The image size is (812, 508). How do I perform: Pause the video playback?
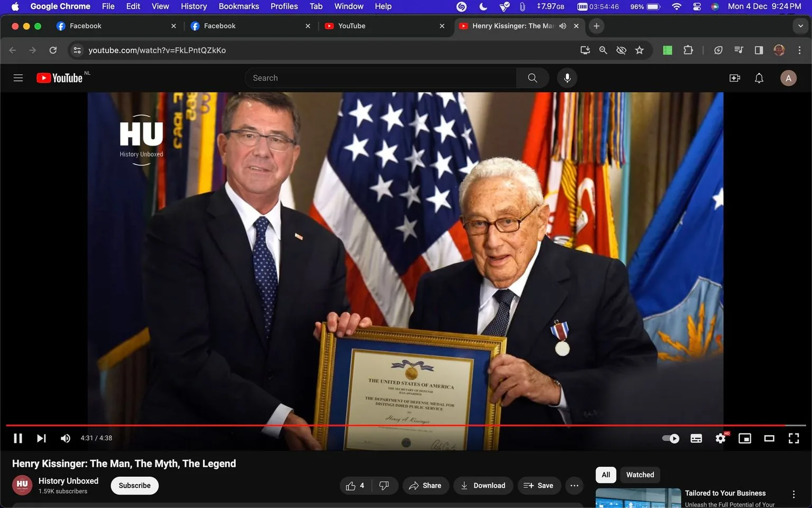17,438
